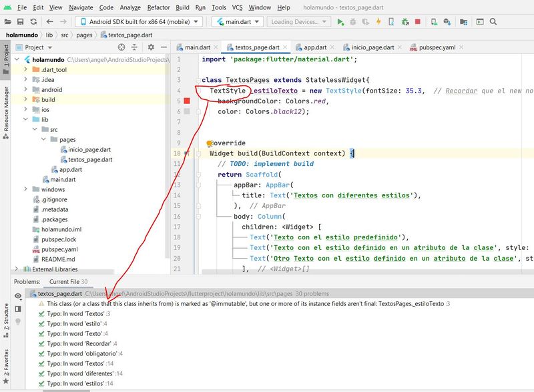This screenshot has height=392, width=534.
Task: Locate opened file with crosshair icon
Action: (x=121, y=47)
